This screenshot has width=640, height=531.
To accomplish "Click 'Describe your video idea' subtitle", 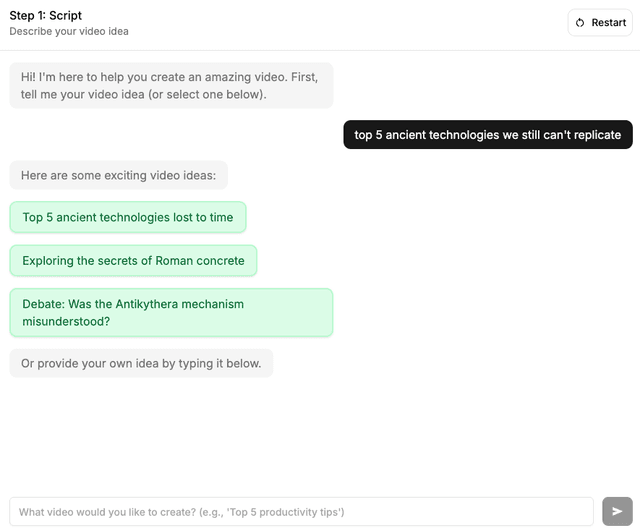I will [x=69, y=31].
